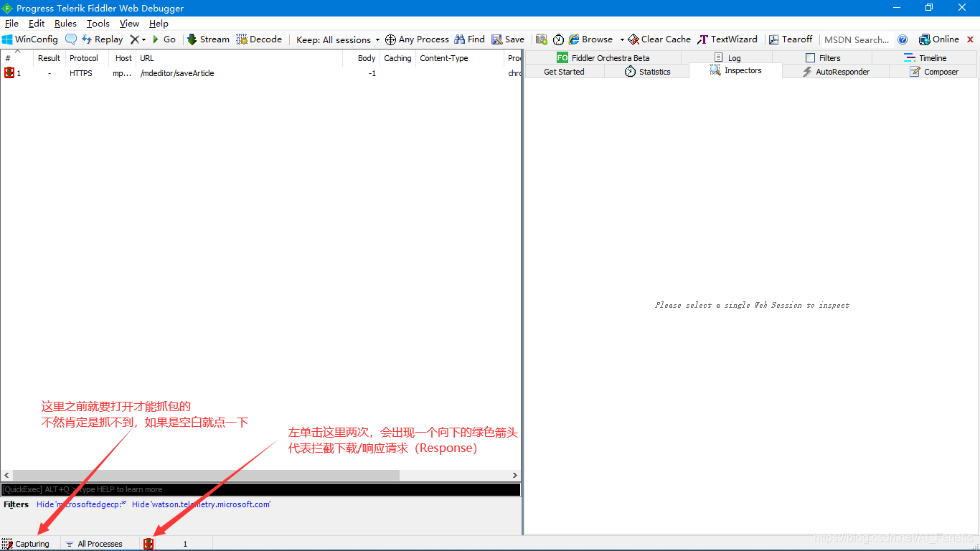The height and width of the screenshot is (551, 980).
Task: Tearoff the inspectors panel
Action: click(791, 39)
